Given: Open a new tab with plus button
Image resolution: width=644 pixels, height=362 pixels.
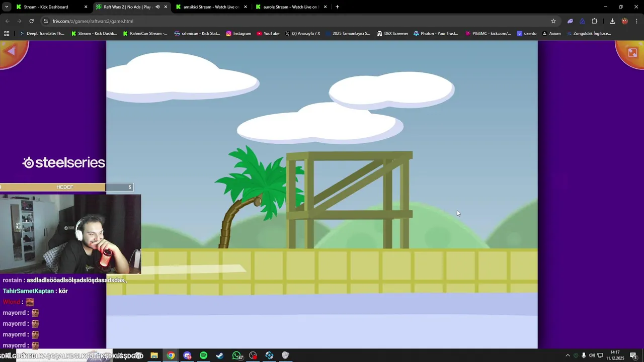Looking at the screenshot, I should pyautogui.click(x=337, y=7).
